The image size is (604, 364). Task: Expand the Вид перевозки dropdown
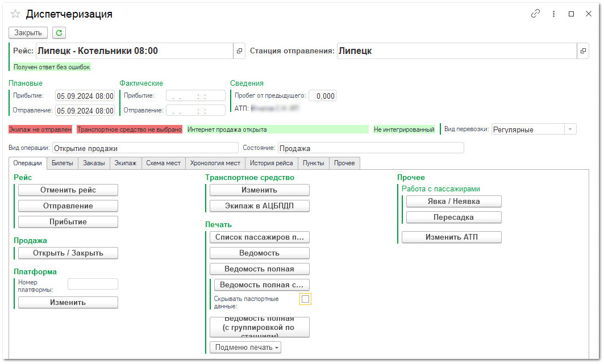[569, 129]
